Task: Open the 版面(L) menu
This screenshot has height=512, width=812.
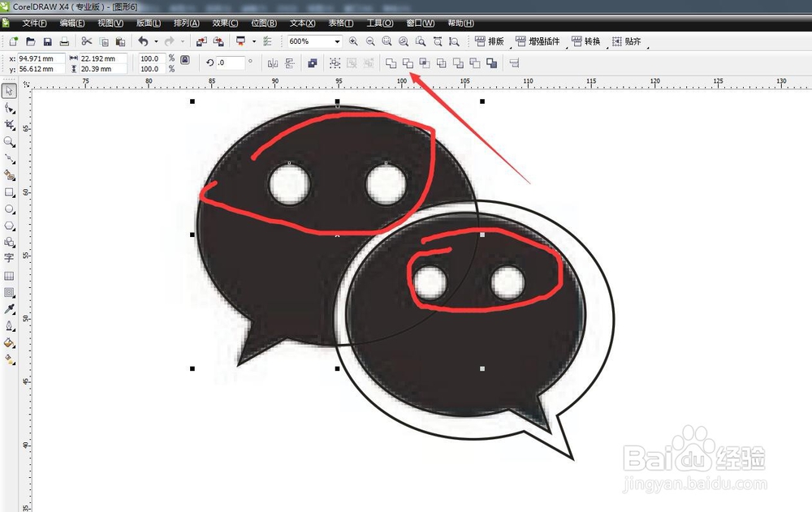Action: pyautogui.click(x=149, y=24)
